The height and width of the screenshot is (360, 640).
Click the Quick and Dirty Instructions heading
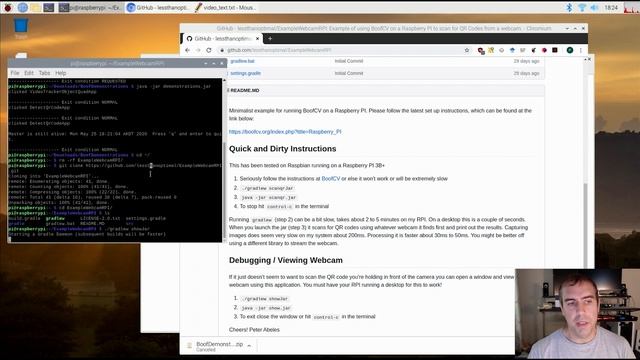(x=282, y=149)
